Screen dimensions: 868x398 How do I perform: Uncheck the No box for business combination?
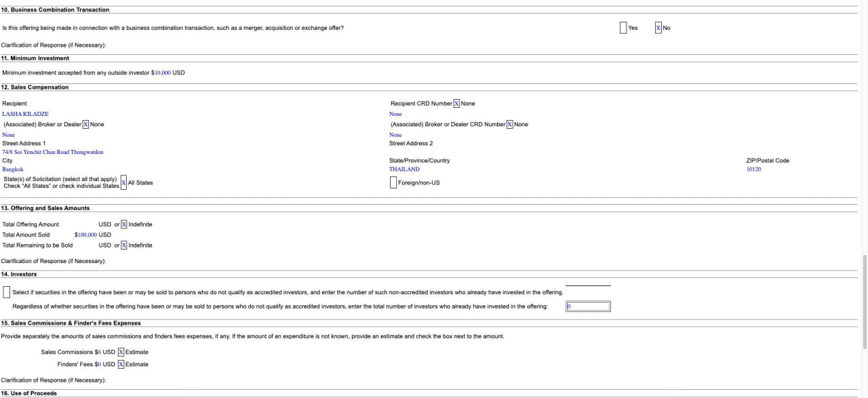pyautogui.click(x=658, y=28)
